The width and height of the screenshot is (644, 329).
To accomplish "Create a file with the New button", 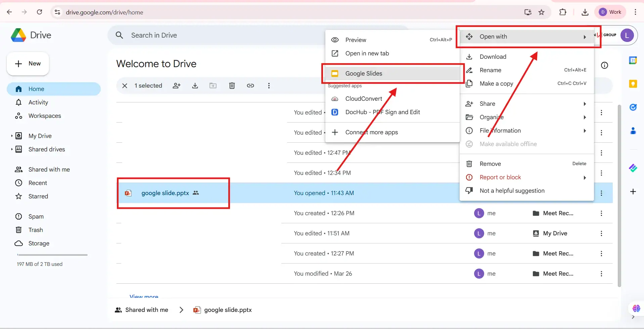I will pos(28,64).
